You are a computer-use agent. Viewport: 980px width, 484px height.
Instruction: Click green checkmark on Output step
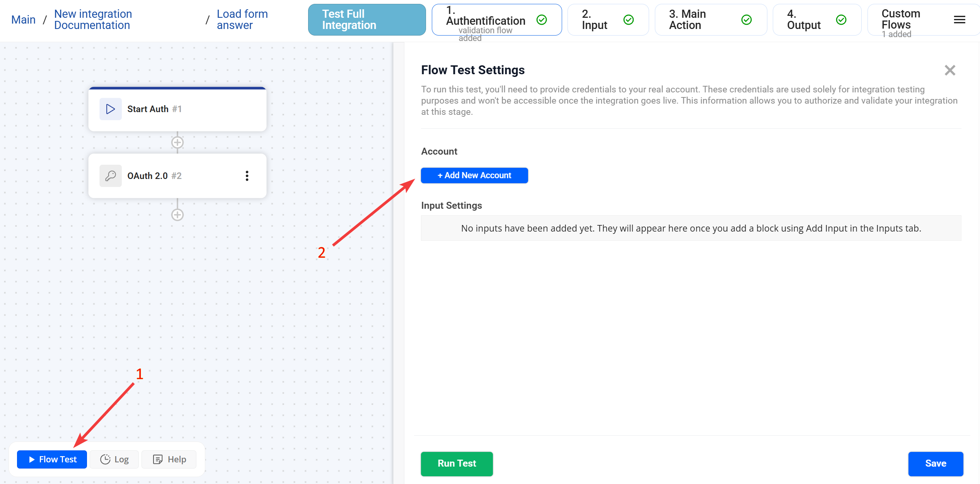841,20
